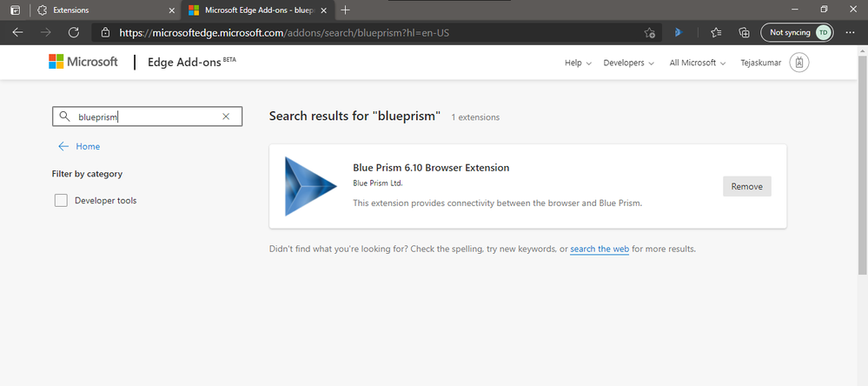Click the Blue Prism extension logo
868x386 pixels.
[x=311, y=186]
